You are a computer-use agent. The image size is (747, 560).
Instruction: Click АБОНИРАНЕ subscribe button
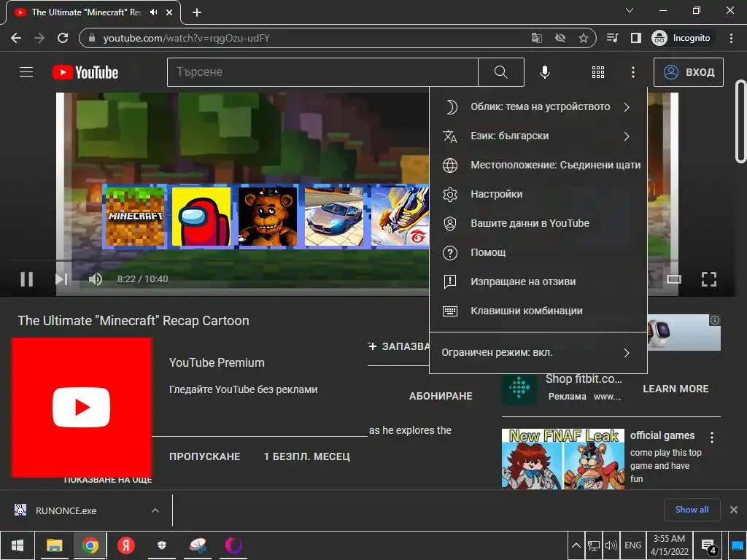[x=441, y=396]
